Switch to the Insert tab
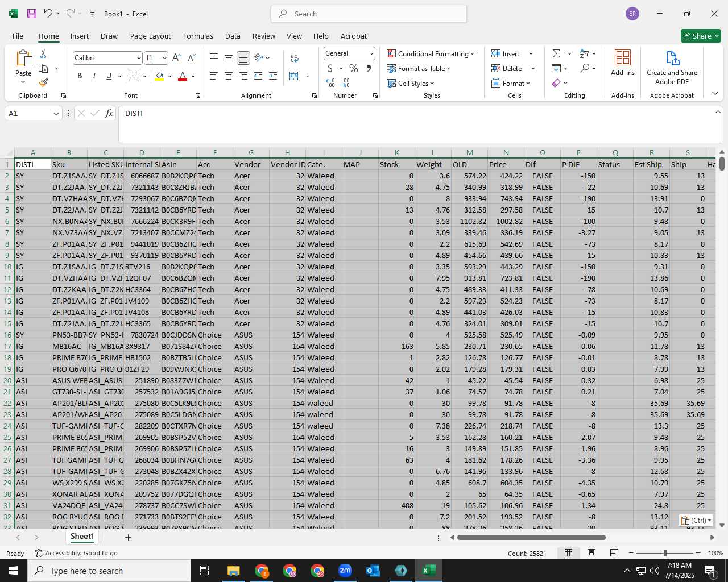This screenshot has height=582, width=728. click(x=80, y=36)
